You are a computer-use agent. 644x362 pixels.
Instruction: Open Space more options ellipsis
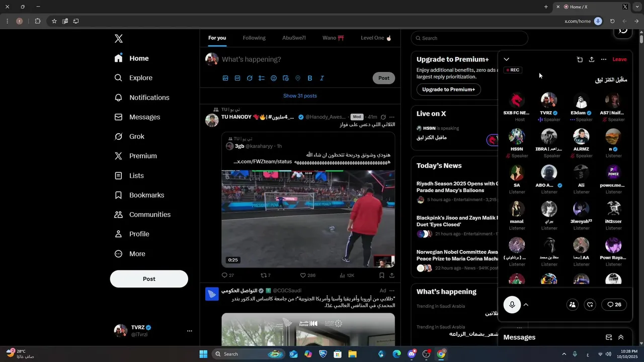(604, 59)
